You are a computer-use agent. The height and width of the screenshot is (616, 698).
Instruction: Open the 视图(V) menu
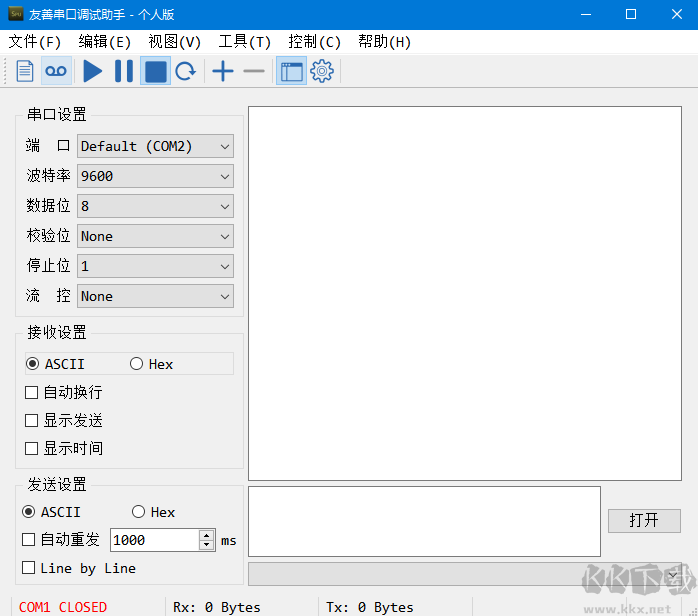click(174, 42)
